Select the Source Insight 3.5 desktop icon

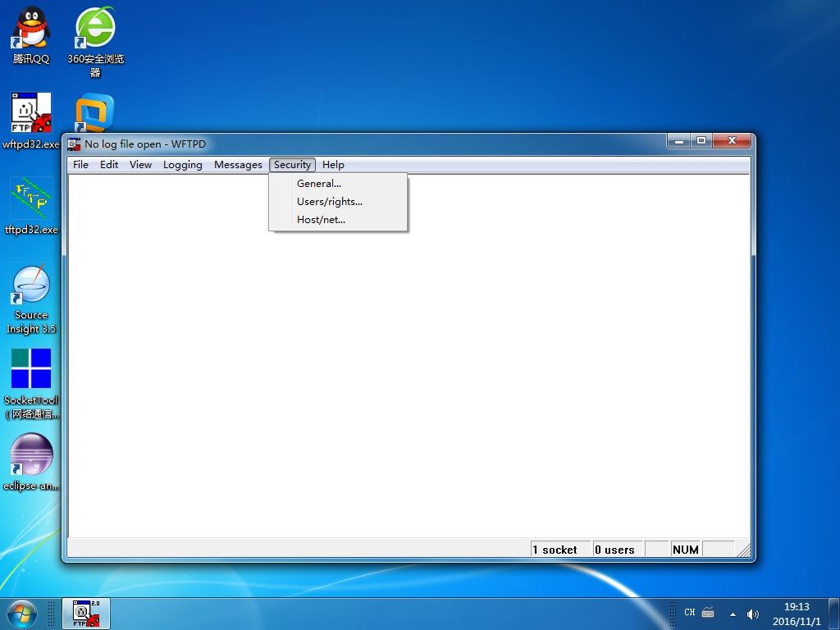click(x=31, y=299)
